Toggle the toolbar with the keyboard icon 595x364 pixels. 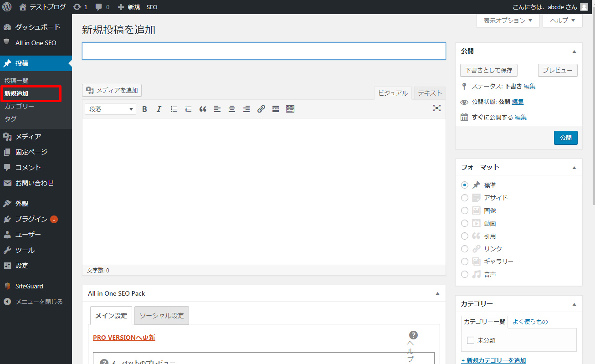pyautogui.click(x=290, y=109)
